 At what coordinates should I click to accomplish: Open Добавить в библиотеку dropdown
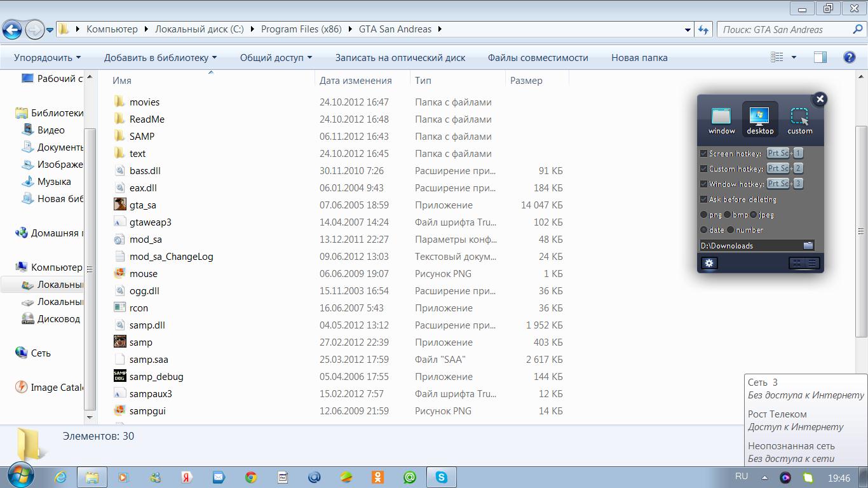(160, 58)
